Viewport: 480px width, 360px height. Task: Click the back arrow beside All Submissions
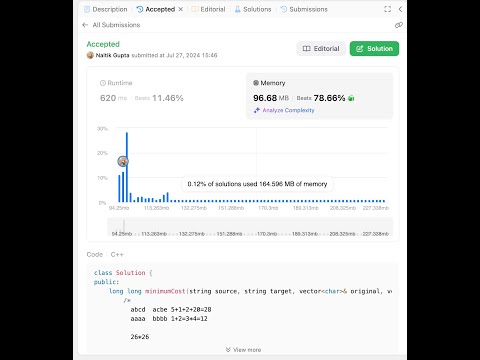tap(85, 25)
